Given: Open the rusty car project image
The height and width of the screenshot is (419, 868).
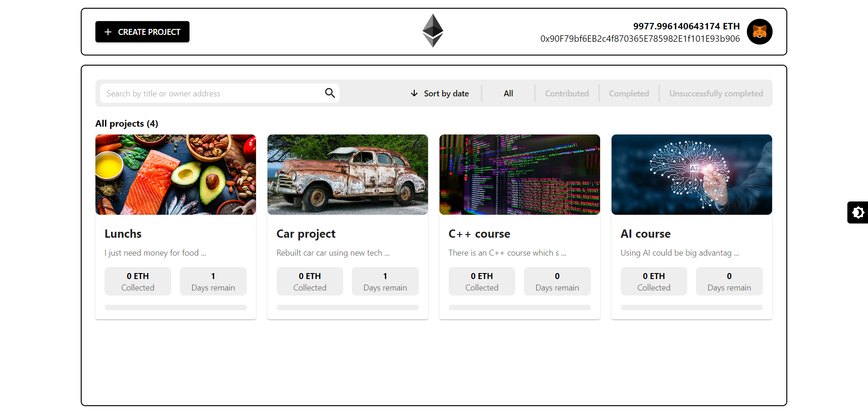Looking at the screenshot, I should tap(348, 174).
